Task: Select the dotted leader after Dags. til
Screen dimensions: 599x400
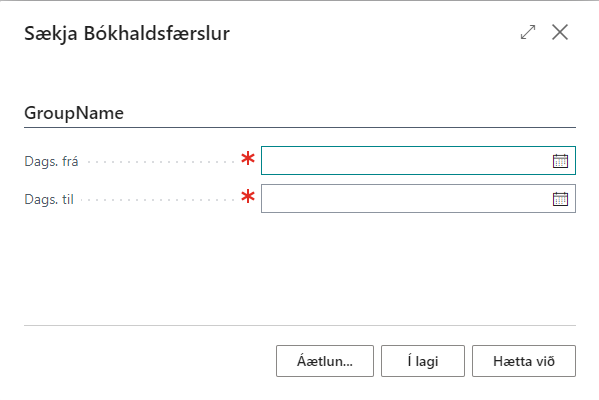Action: tap(158, 200)
